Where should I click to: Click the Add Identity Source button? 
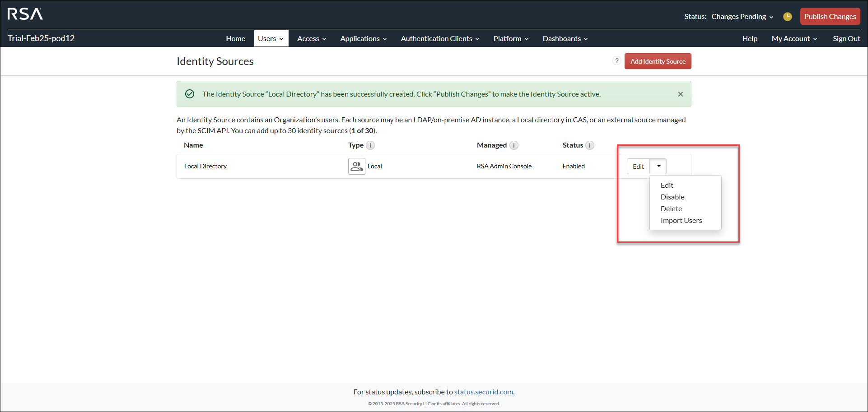658,61
